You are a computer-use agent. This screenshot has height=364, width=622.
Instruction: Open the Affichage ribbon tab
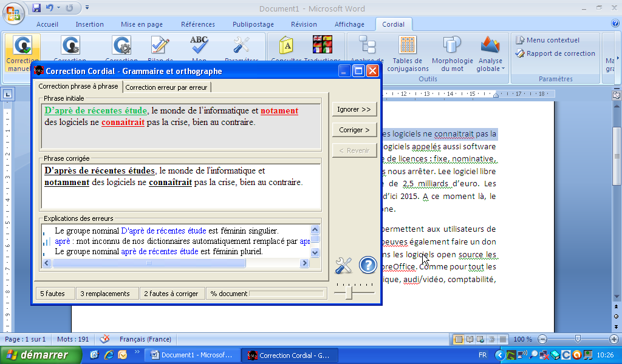(349, 24)
